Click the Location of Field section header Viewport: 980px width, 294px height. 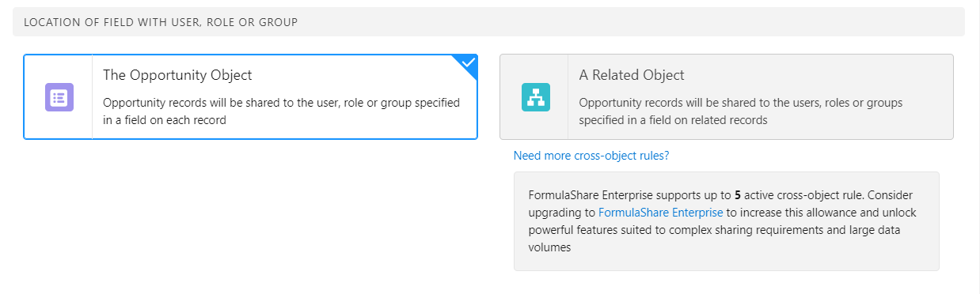coord(488,22)
